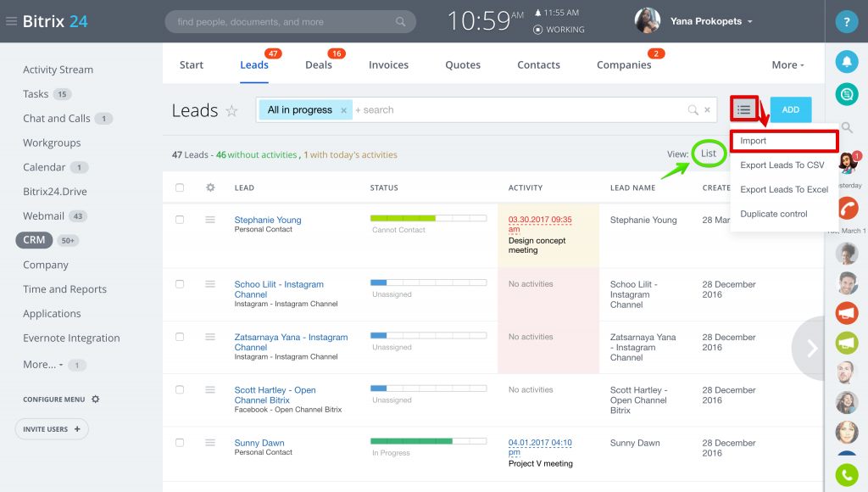Expand right panel with chevron arrow
Screen dimensions: 868x492
(811, 348)
